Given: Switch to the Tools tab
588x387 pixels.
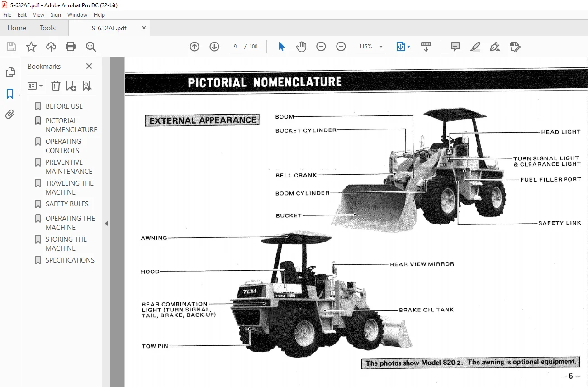Looking at the screenshot, I should 47,28.
